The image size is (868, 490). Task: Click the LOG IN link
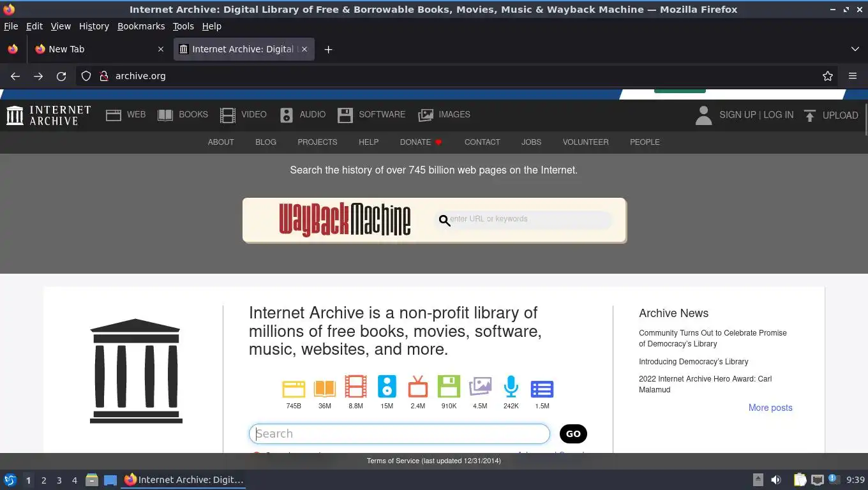tap(779, 115)
